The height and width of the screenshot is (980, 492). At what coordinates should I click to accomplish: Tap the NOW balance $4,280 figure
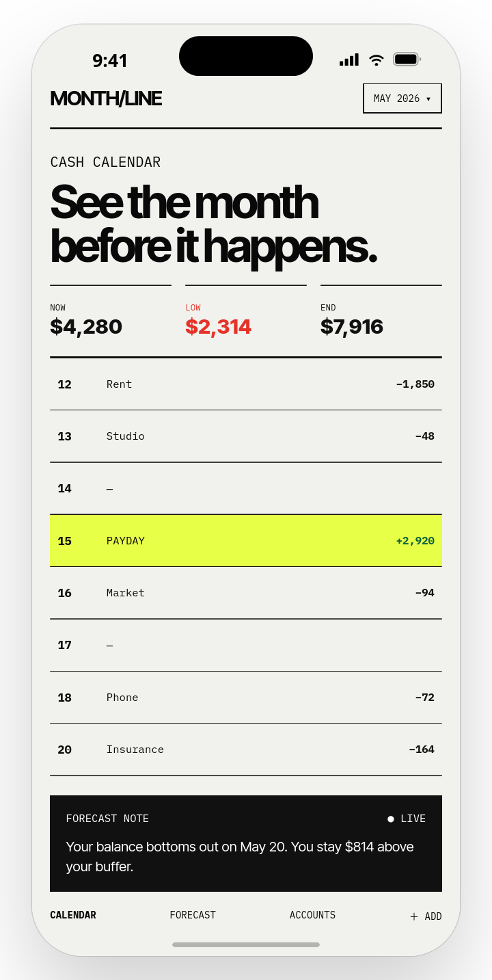pyautogui.click(x=86, y=327)
